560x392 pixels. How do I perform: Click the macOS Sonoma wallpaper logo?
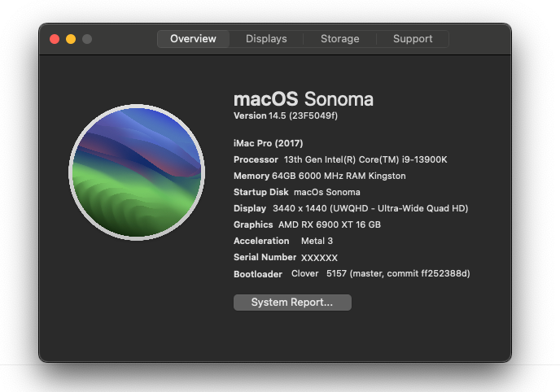point(137,172)
